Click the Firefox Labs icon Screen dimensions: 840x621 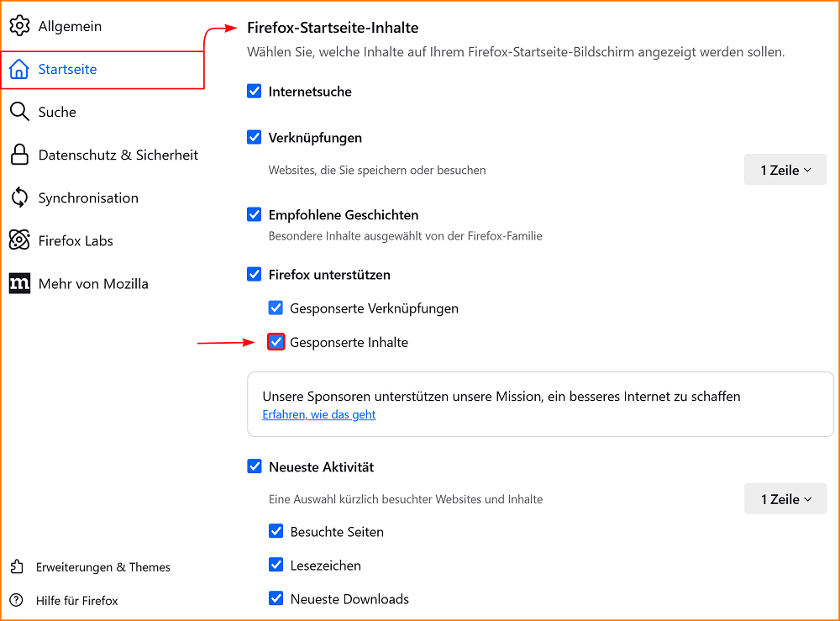pyautogui.click(x=19, y=240)
